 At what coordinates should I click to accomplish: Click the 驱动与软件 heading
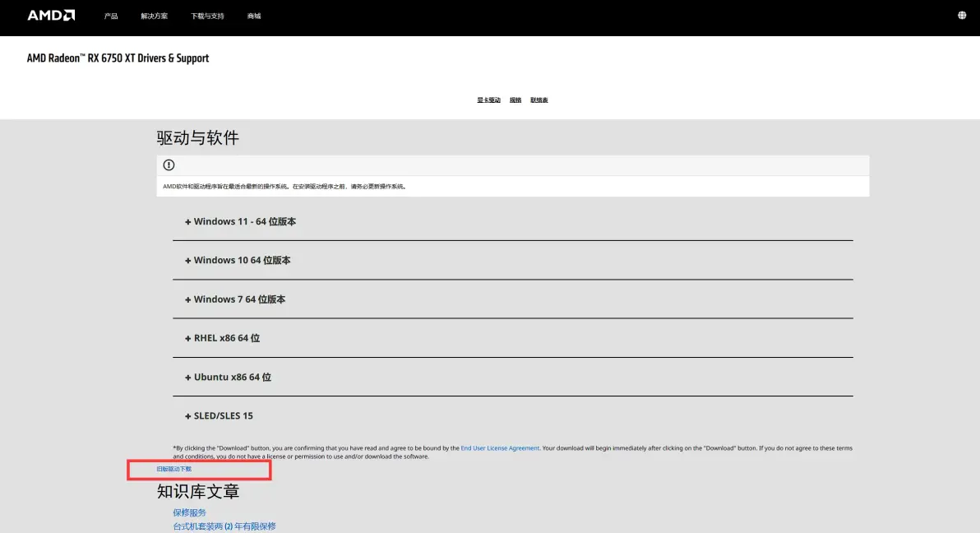click(x=198, y=137)
